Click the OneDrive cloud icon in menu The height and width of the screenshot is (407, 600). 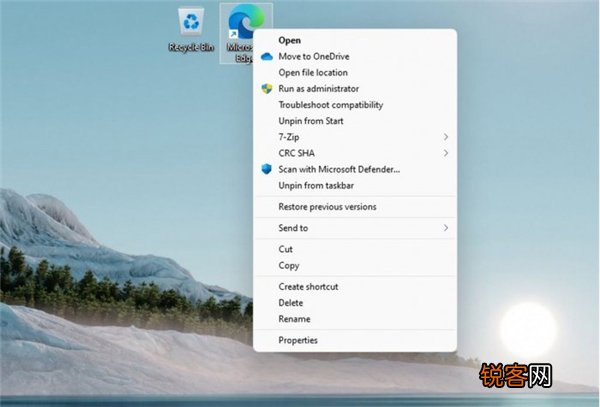point(267,57)
